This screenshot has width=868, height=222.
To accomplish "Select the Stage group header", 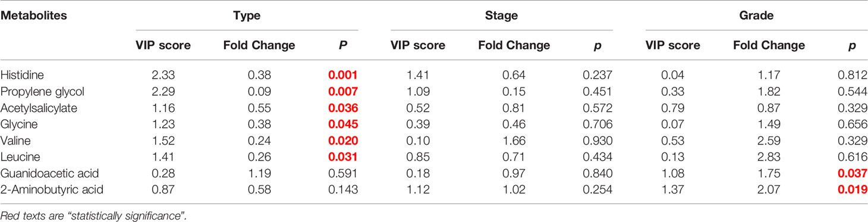I will click(x=501, y=15).
